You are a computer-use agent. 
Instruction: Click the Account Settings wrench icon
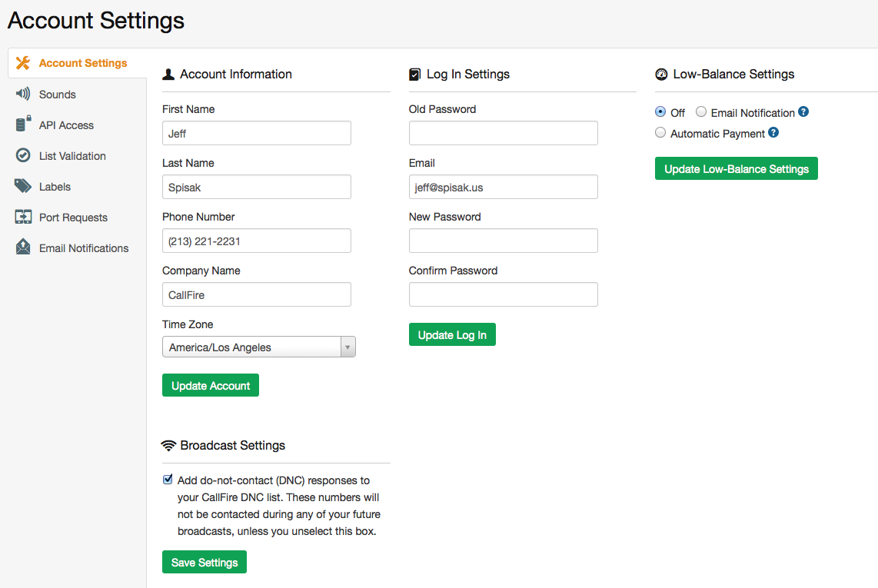tap(23, 63)
